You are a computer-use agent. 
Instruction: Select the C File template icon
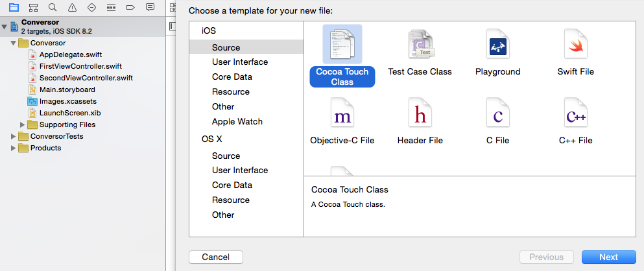tap(498, 113)
